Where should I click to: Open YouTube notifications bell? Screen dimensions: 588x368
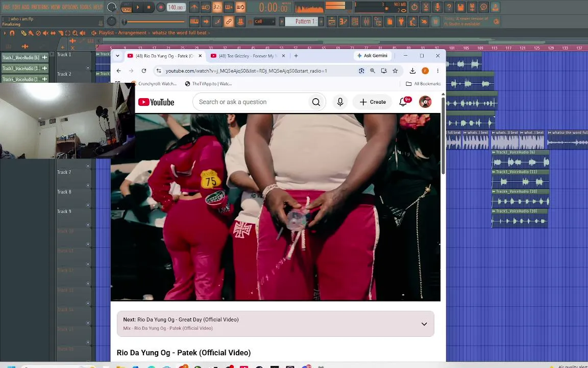click(403, 102)
